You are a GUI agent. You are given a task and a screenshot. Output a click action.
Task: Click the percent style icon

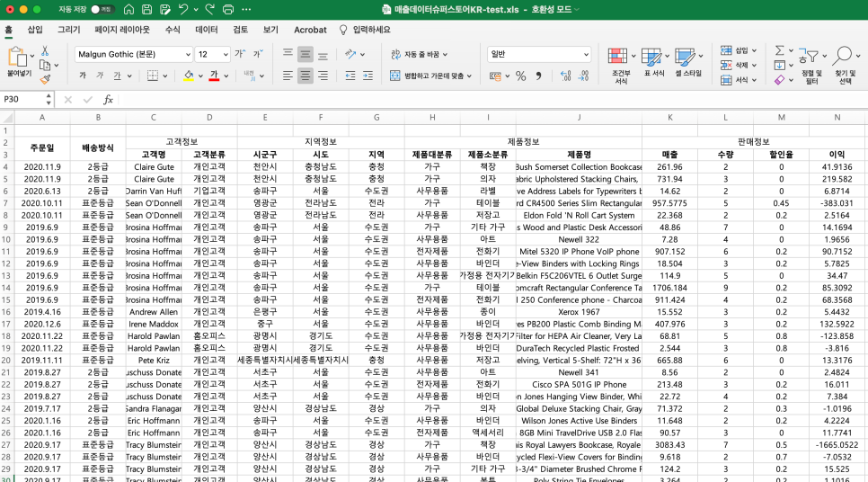point(520,76)
